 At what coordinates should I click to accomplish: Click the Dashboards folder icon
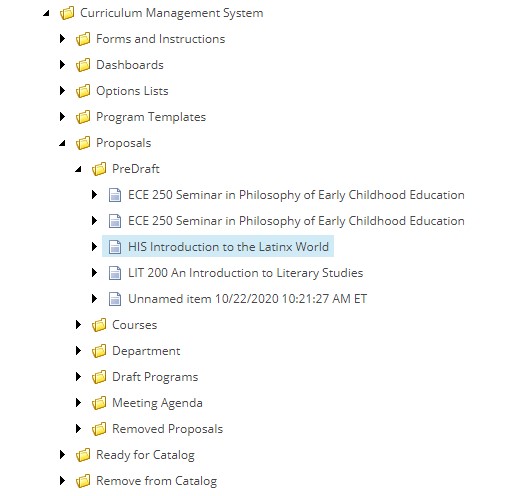click(83, 65)
